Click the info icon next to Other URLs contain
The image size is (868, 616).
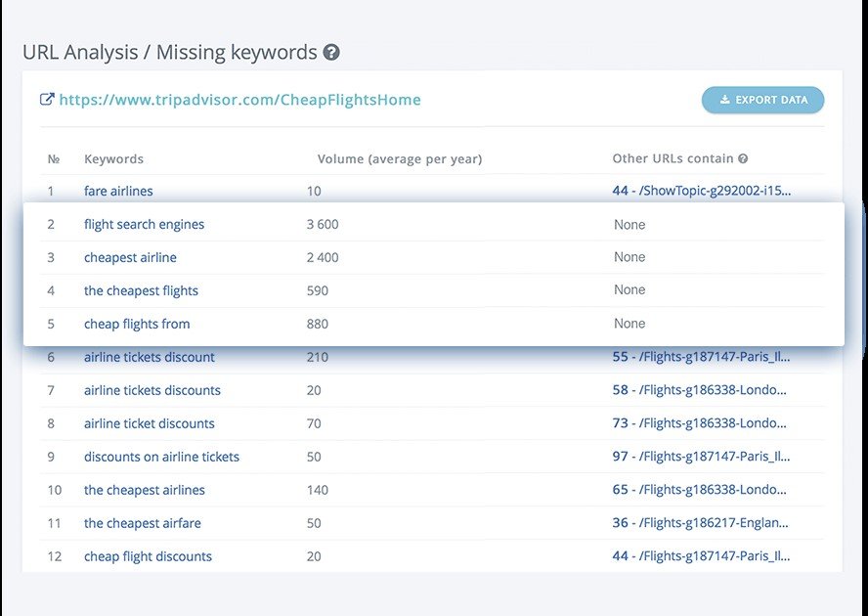click(x=743, y=158)
